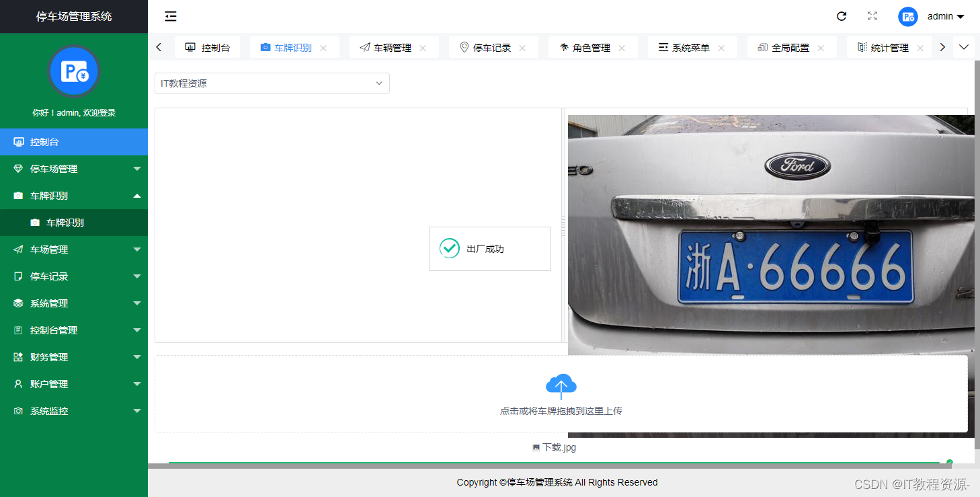Click the layers icon beside 系统管理
The width and height of the screenshot is (980, 497).
click(18, 303)
